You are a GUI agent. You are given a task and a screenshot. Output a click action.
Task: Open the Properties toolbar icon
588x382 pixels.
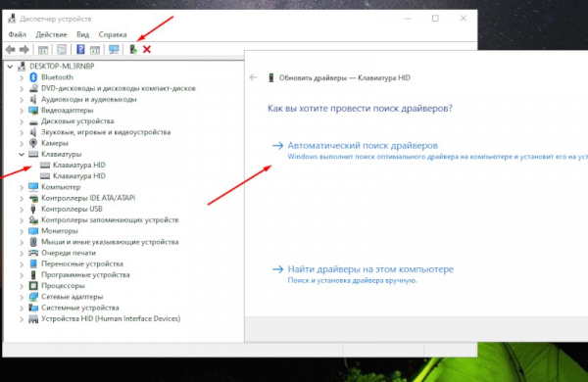tap(62, 50)
